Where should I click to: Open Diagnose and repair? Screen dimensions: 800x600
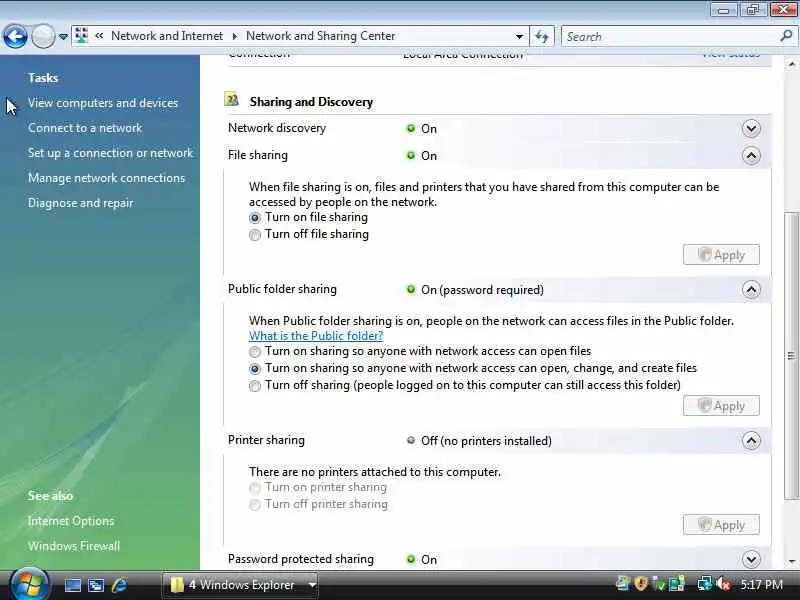(x=81, y=203)
